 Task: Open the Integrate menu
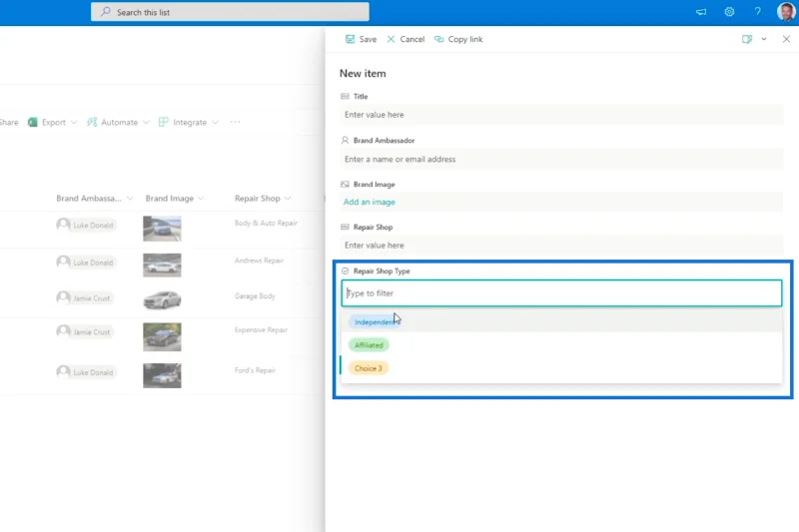189,122
